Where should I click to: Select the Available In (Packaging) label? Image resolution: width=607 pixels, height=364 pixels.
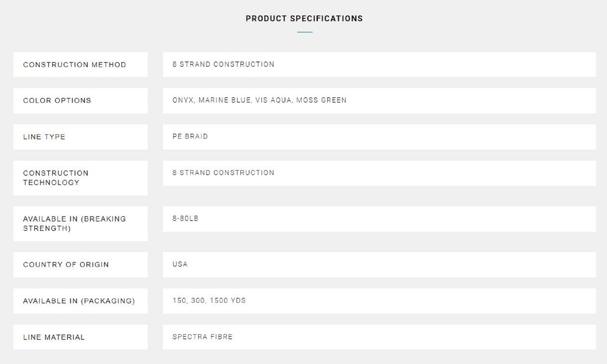tap(79, 301)
